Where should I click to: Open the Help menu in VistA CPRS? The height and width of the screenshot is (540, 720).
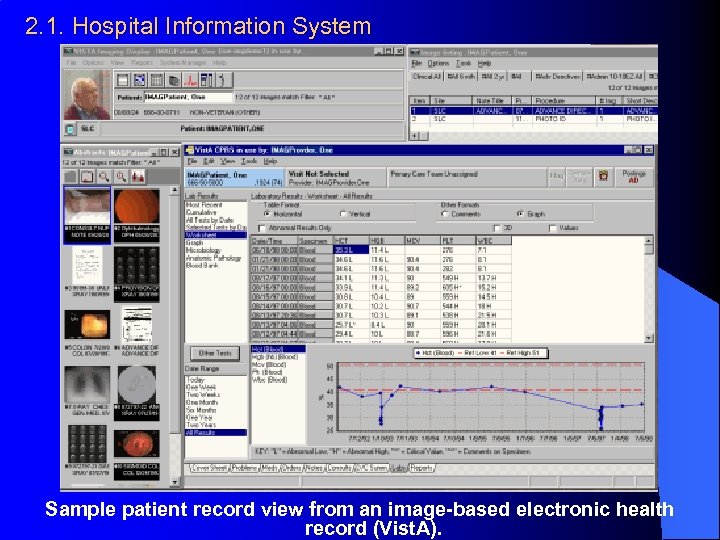click(270, 162)
